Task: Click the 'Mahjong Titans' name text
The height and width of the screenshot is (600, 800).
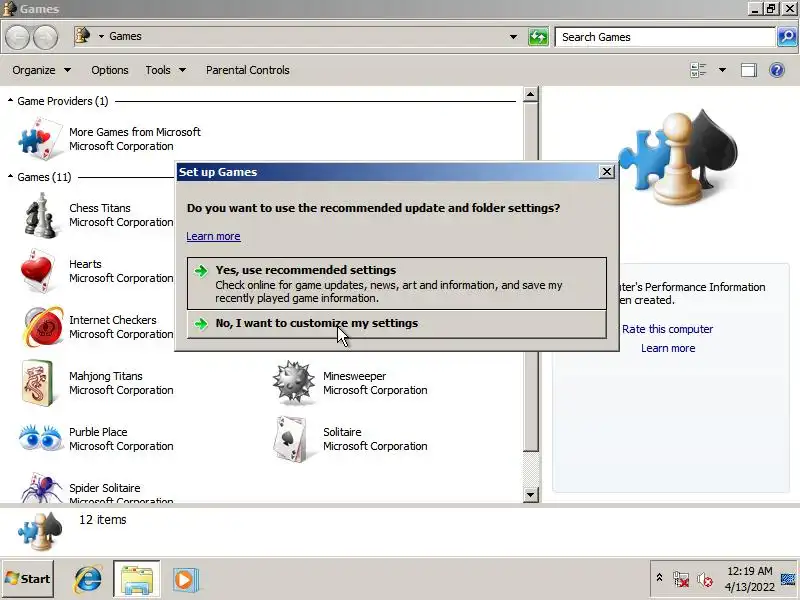Action: tap(106, 376)
